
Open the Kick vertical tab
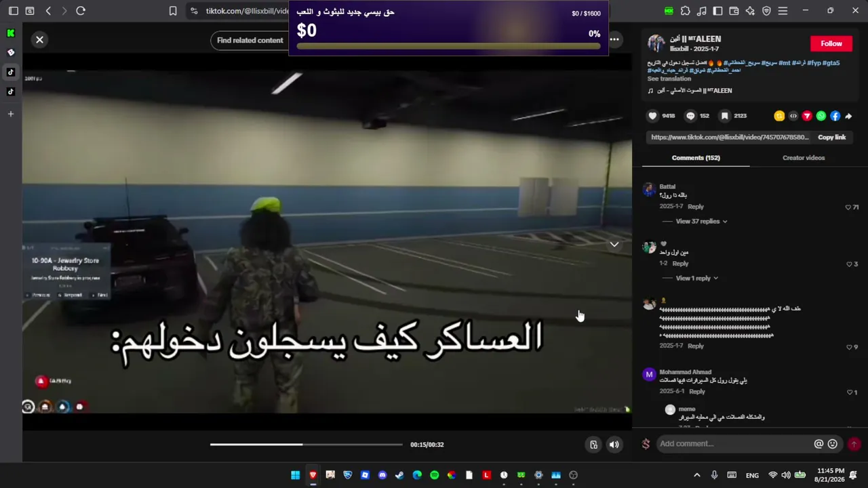(x=11, y=33)
